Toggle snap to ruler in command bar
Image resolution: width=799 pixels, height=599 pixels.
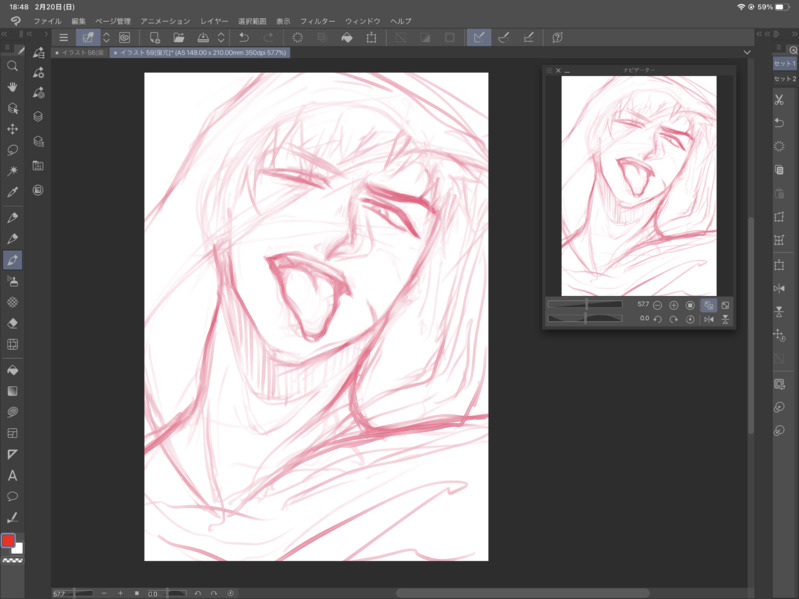click(x=479, y=38)
